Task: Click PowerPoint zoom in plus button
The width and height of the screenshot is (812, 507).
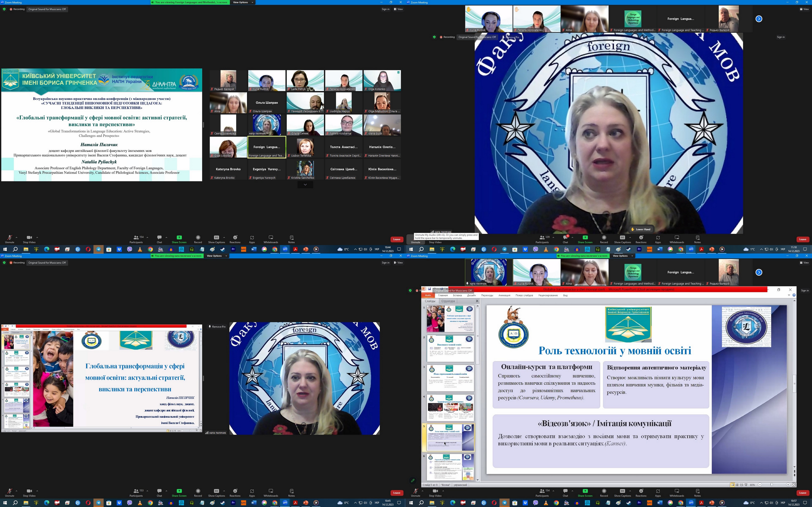Action: (788, 485)
